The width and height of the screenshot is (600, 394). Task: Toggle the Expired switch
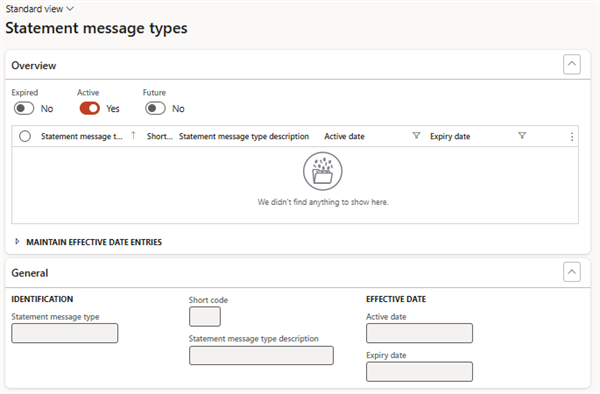(24, 108)
